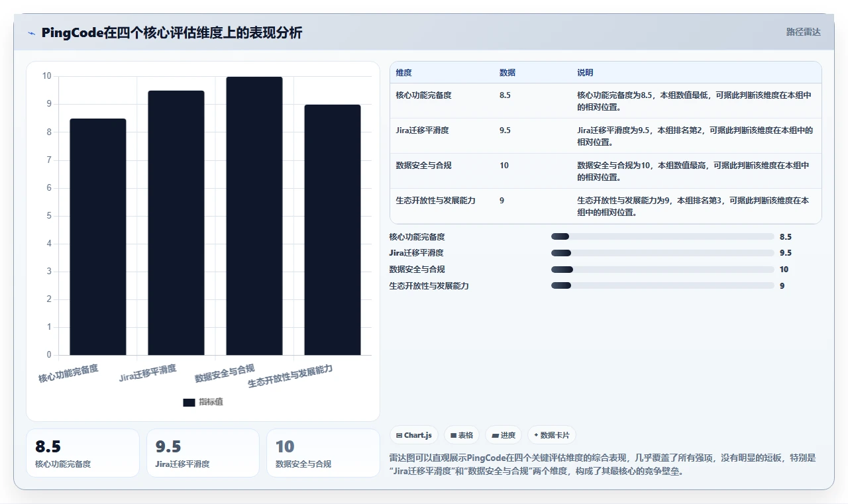This screenshot has width=848, height=504.
Task: Click the 8.5 核心功能完备度 stat card
Action: (83, 453)
